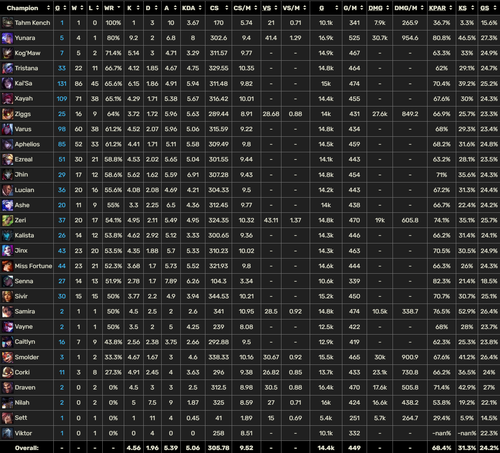Sort by VS/M column header

click(295, 8)
